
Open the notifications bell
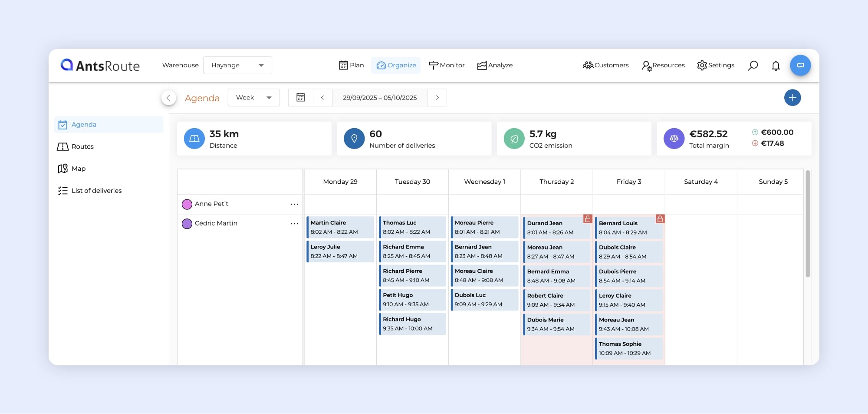coord(776,66)
